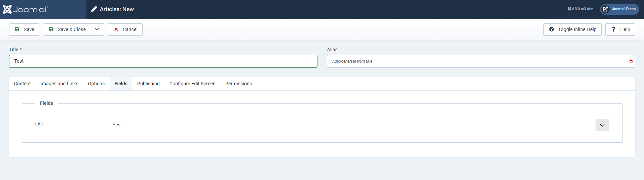644x180 pixels.
Task: Toggle Inline Help
Action: pyautogui.click(x=572, y=29)
